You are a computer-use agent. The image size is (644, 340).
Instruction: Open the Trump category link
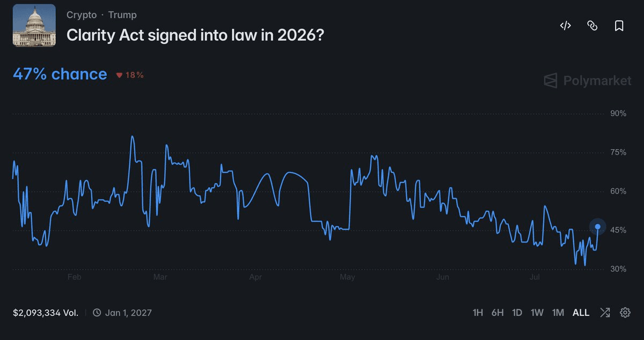[x=122, y=14]
